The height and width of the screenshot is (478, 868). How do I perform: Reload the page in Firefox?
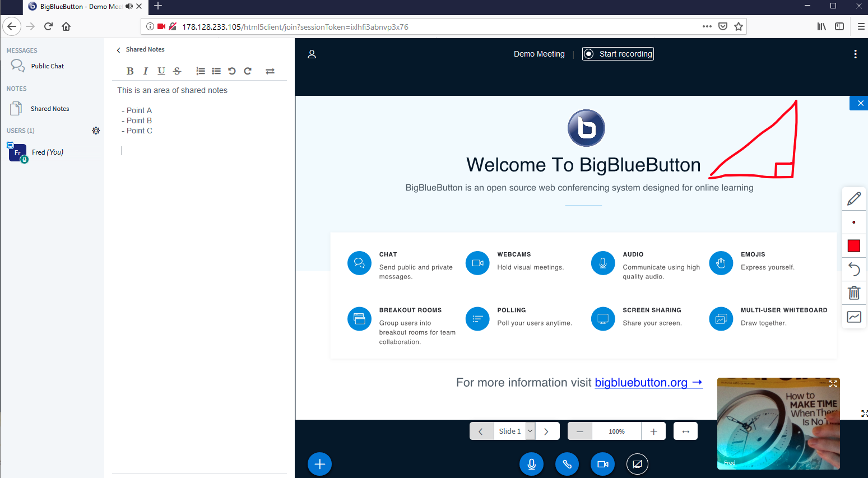[49, 26]
